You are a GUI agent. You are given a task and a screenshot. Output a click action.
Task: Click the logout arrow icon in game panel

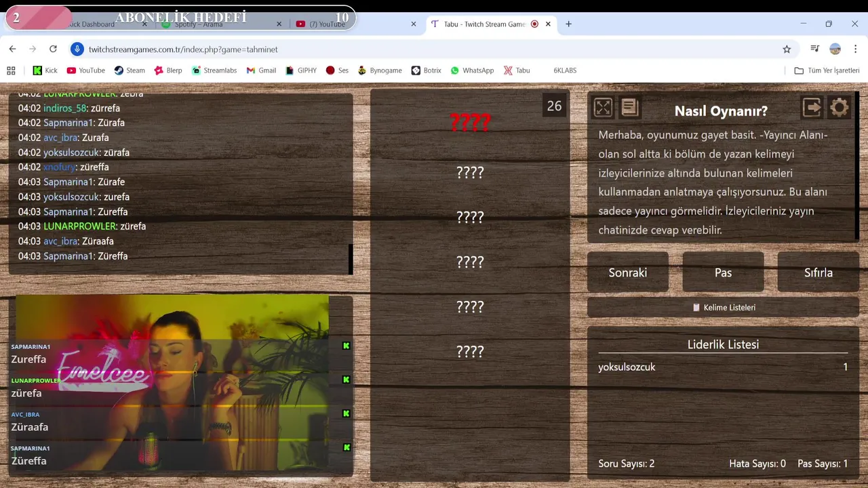coord(812,107)
